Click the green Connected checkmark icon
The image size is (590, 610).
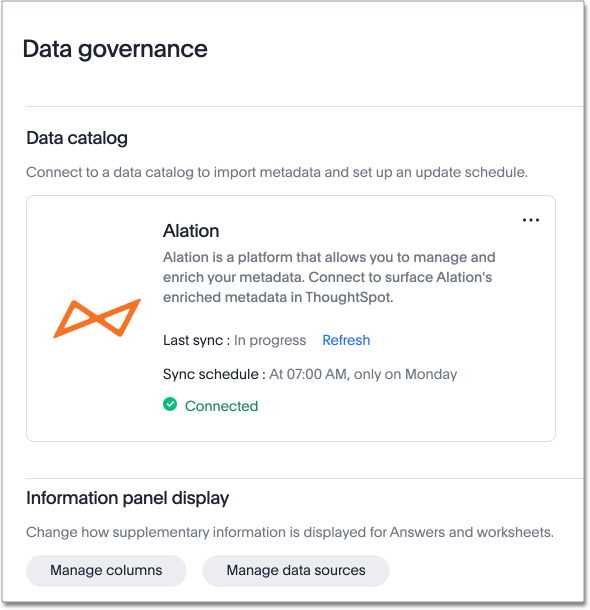click(x=170, y=405)
